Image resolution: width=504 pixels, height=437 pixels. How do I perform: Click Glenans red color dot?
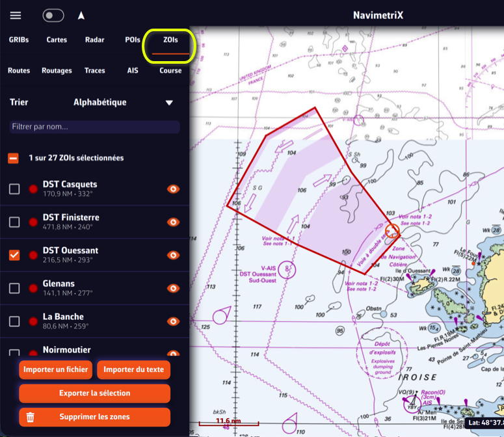tap(33, 288)
